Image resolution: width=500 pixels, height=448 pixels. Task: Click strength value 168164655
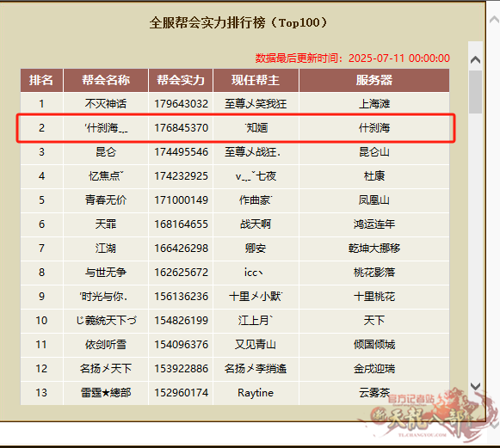click(x=181, y=224)
